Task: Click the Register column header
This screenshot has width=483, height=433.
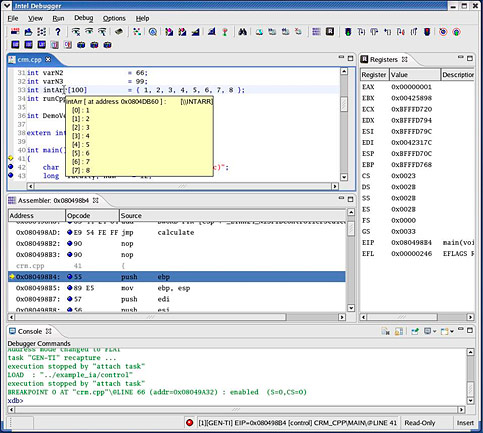Action: 374,75
